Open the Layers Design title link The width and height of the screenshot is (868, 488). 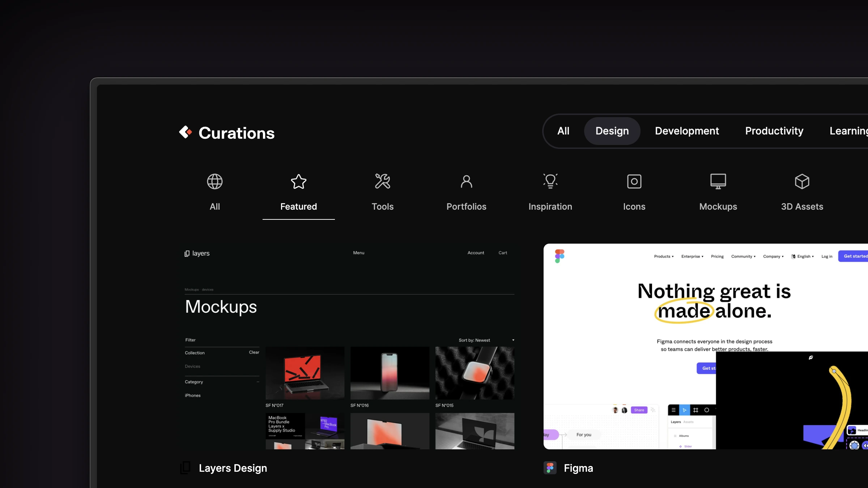233,468
